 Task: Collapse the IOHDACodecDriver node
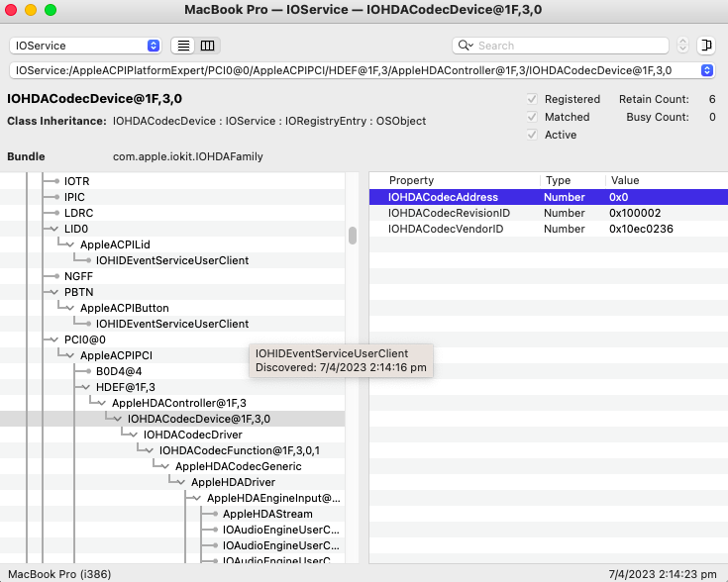(x=133, y=435)
